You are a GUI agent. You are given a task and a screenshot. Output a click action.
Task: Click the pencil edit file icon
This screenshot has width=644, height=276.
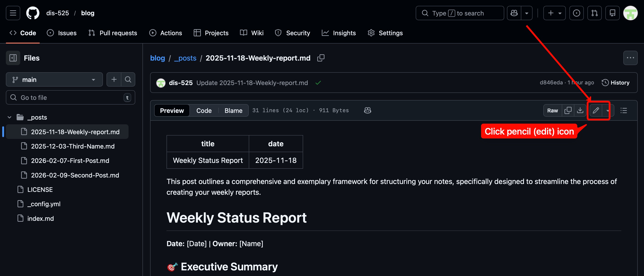(x=595, y=110)
